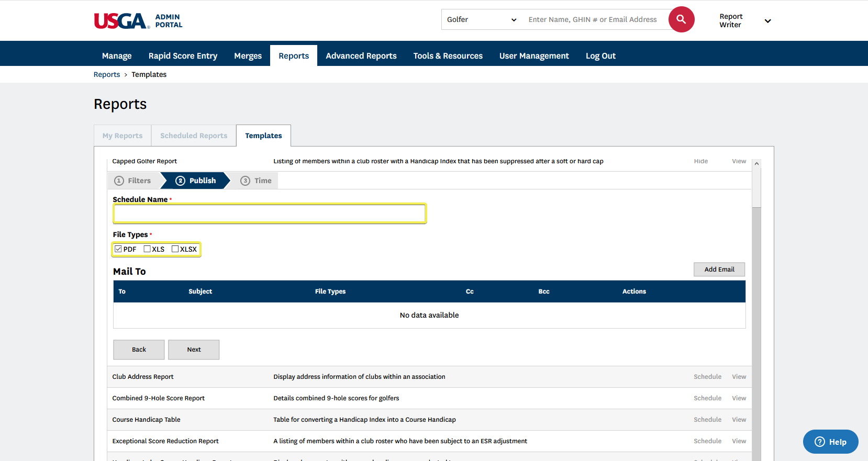Open the Advanced Reports menu

361,56
